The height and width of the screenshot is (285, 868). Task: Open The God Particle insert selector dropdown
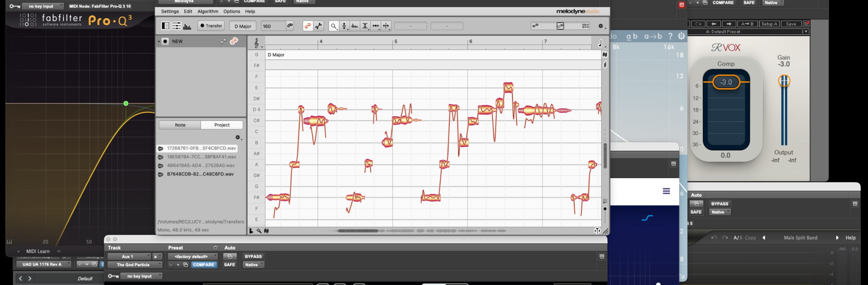pyautogui.click(x=135, y=265)
